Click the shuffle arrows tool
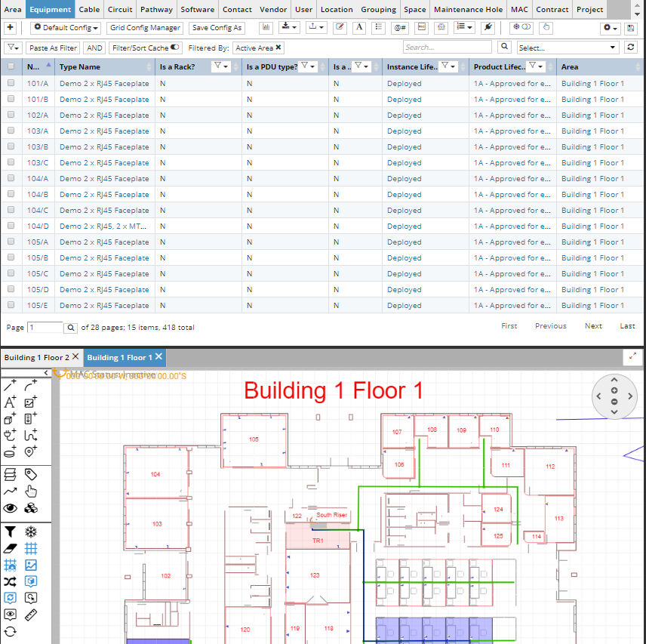This screenshot has height=644, width=646. pos(10,581)
